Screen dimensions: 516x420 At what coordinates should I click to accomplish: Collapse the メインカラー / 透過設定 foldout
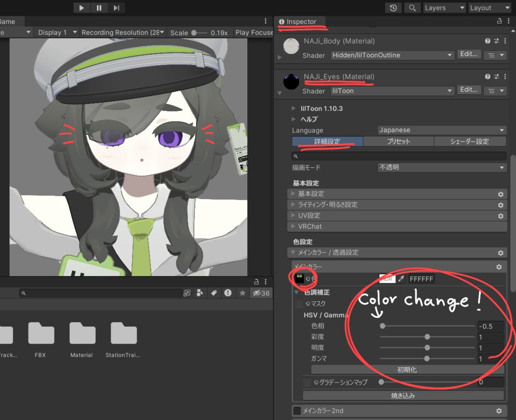point(397,253)
